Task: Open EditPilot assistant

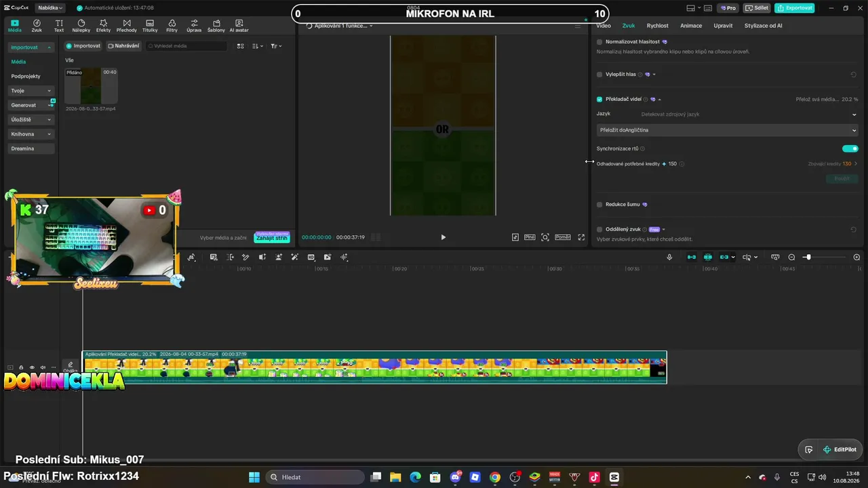Action: pos(840,449)
